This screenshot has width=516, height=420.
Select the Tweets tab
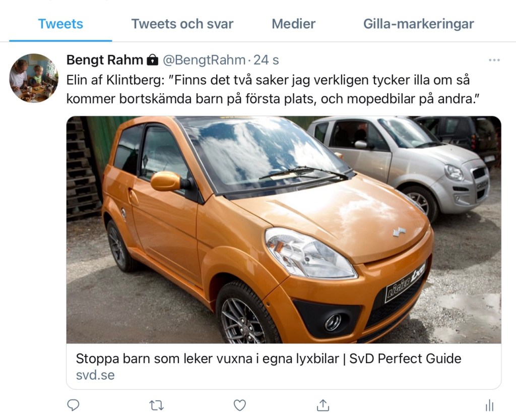click(x=60, y=24)
